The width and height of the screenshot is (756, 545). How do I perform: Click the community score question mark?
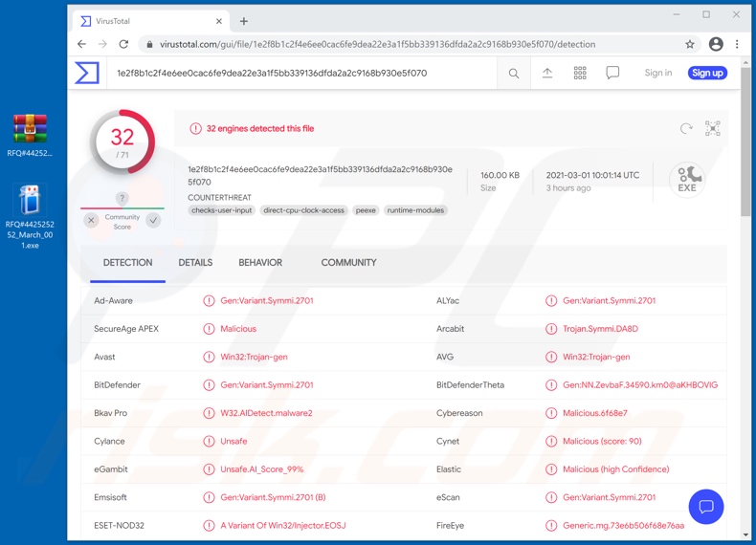point(122,198)
